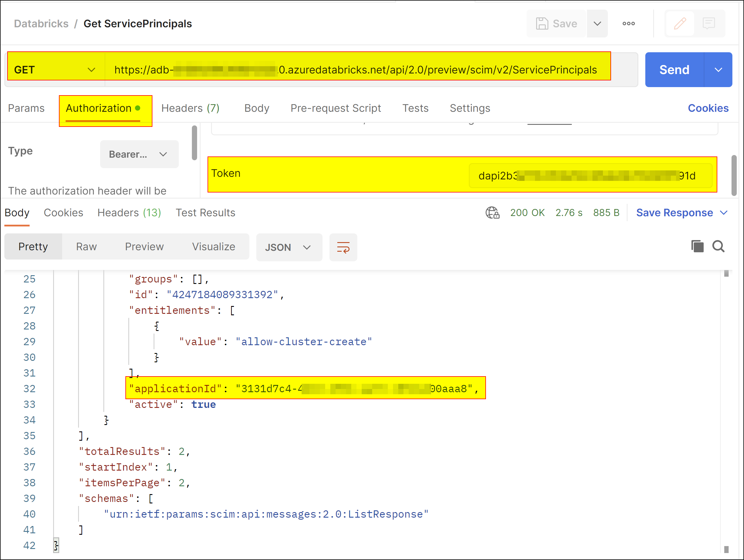This screenshot has height=560, width=744.
Task: Click the response body vertical scrollbar
Action: (726, 411)
